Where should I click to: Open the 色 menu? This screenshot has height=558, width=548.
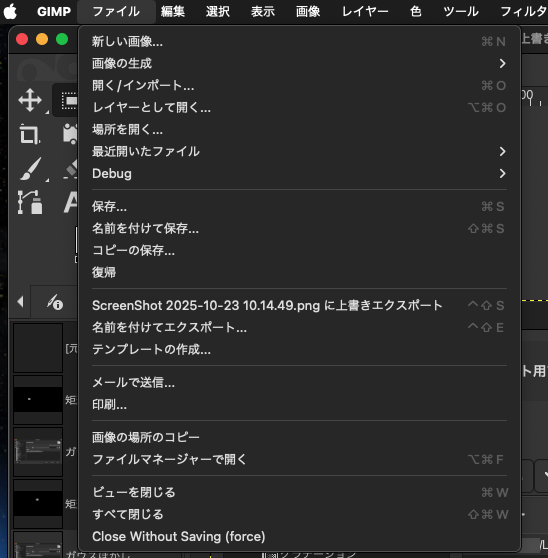tap(416, 12)
